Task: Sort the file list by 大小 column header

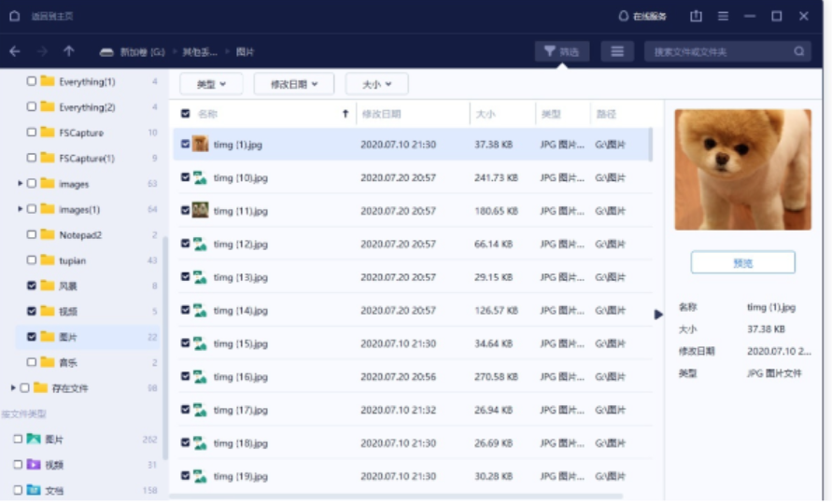Action: tap(486, 114)
